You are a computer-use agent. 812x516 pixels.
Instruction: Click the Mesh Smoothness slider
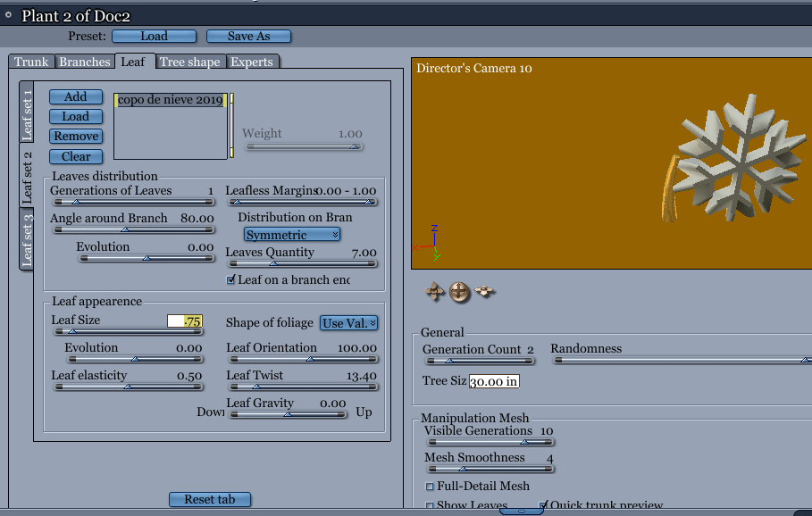point(490,469)
